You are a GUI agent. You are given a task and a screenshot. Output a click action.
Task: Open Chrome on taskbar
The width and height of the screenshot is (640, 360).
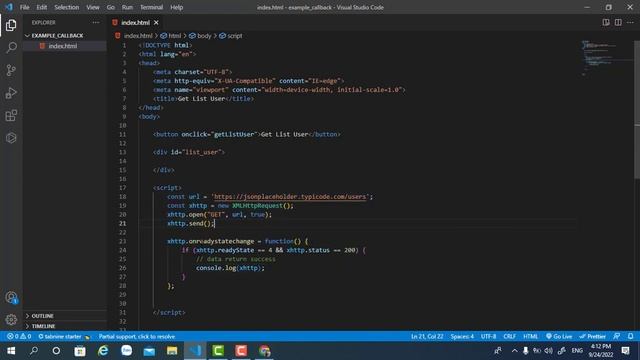coord(264,351)
